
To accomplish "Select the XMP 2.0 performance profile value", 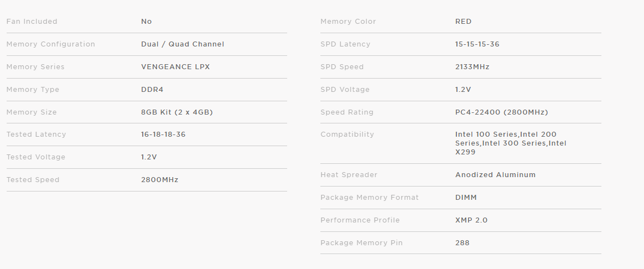I will pyautogui.click(x=471, y=220).
